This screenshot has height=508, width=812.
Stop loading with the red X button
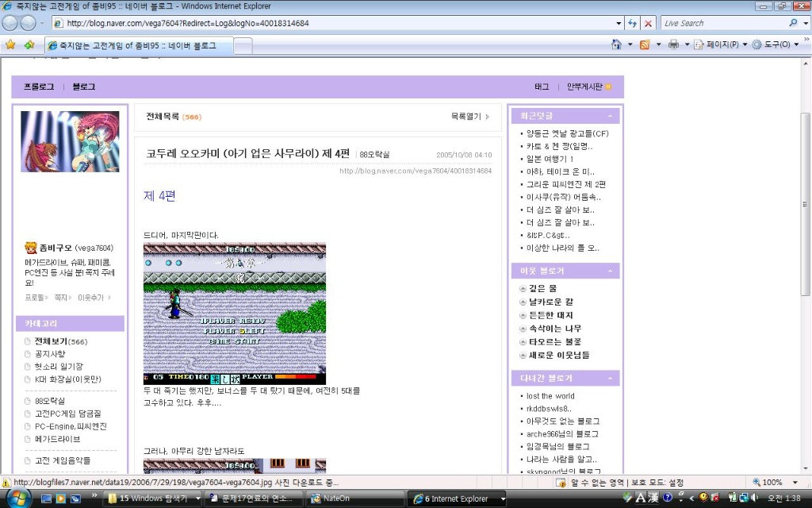coord(649,23)
